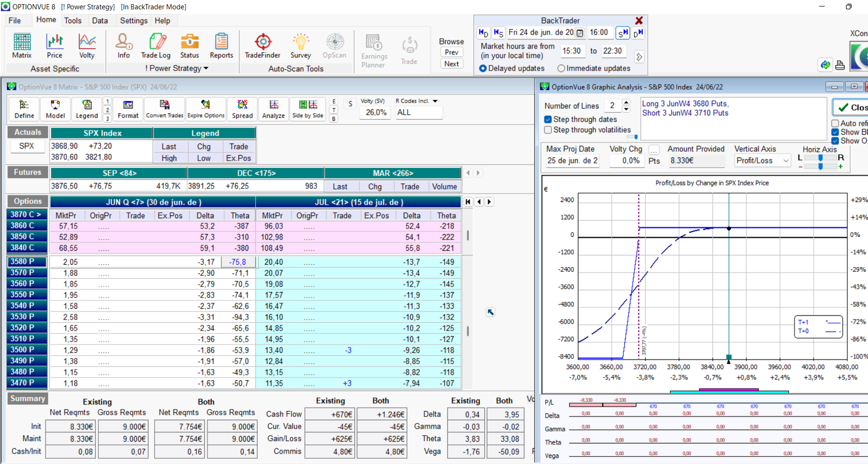The height and width of the screenshot is (464, 868).
Task: Click the Model toolbar icon
Action: tap(55, 109)
